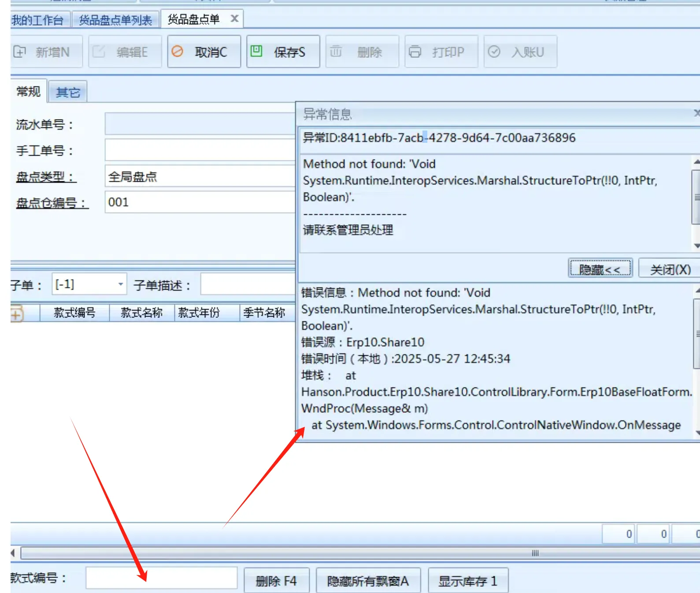The width and height of the screenshot is (700, 593).
Task: Click the 删除 trash toolbar button
Action: point(362,52)
